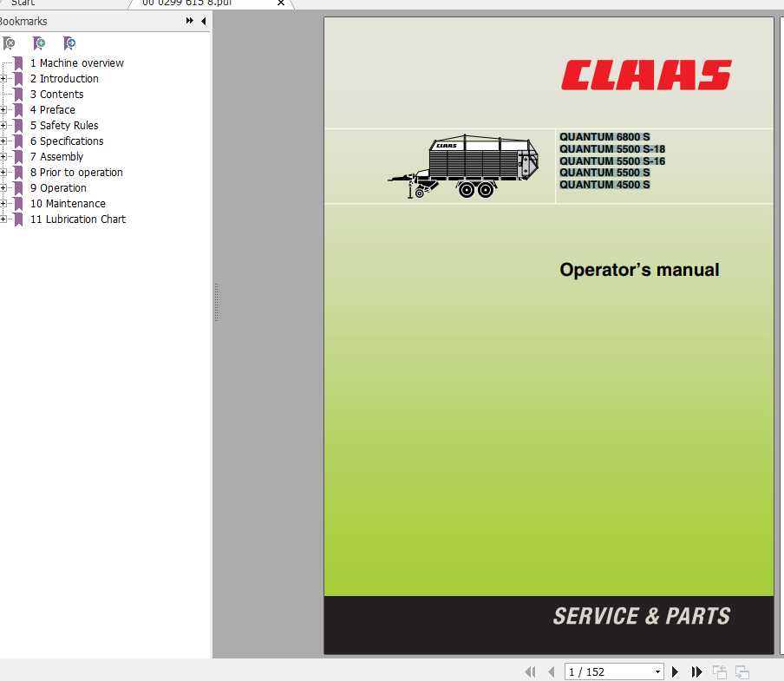Expand the Maintenance bookmark
This screenshot has width=784, height=681.
(x=5, y=203)
